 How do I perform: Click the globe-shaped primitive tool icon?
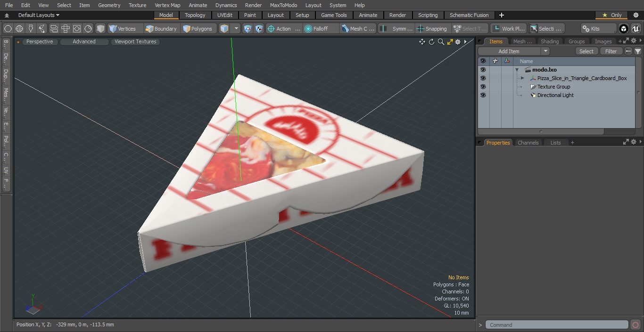point(19,29)
